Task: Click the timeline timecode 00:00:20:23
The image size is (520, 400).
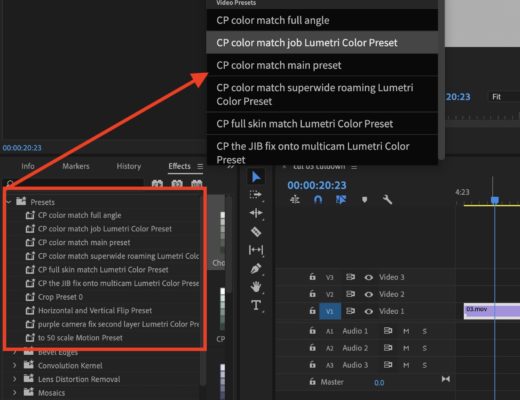Action: [317, 185]
